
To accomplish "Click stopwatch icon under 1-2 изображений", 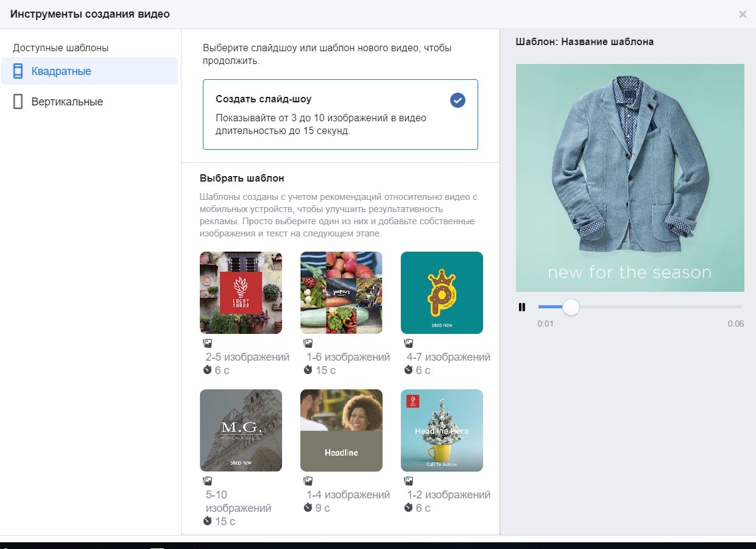I will tap(409, 508).
